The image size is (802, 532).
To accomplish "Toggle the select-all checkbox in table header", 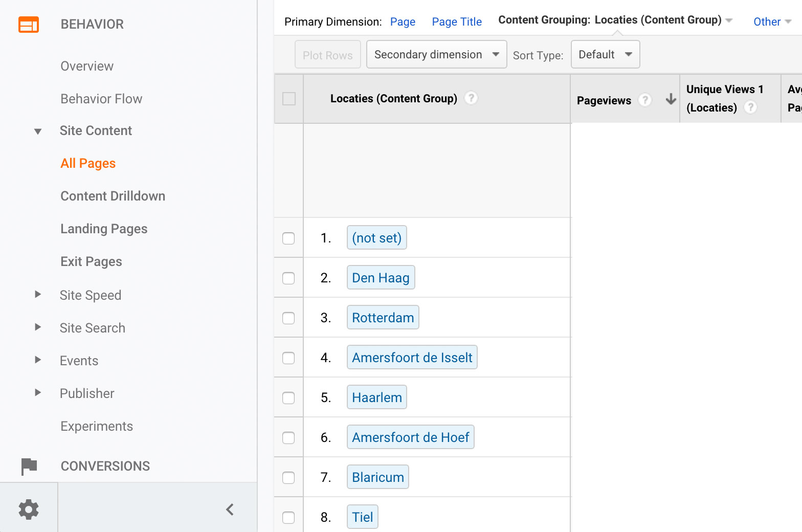I will pyautogui.click(x=289, y=99).
